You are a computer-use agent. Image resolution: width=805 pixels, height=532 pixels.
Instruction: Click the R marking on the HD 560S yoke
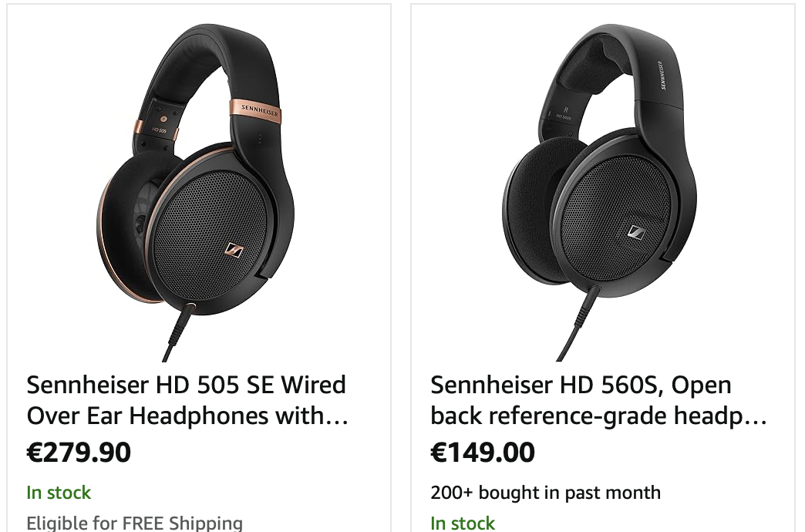click(566, 110)
